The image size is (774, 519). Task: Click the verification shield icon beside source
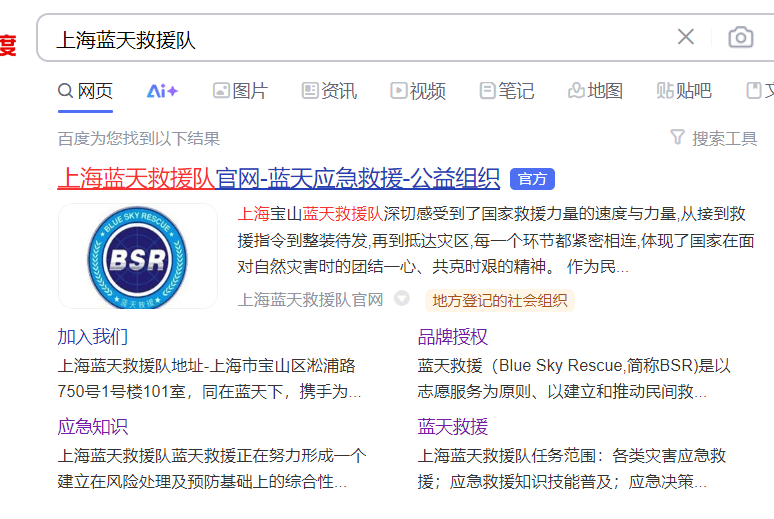point(402,298)
